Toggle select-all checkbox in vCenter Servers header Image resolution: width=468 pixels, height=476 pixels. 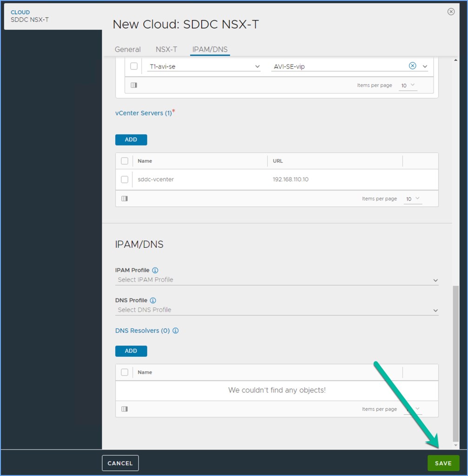pos(125,161)
